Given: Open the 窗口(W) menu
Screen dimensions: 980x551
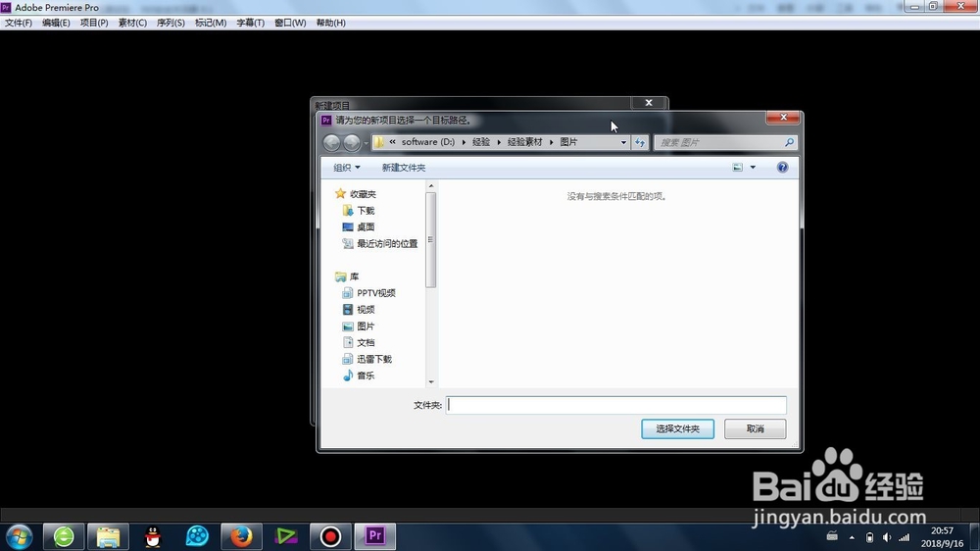Looking at the screenshot, I should [290, 23].
